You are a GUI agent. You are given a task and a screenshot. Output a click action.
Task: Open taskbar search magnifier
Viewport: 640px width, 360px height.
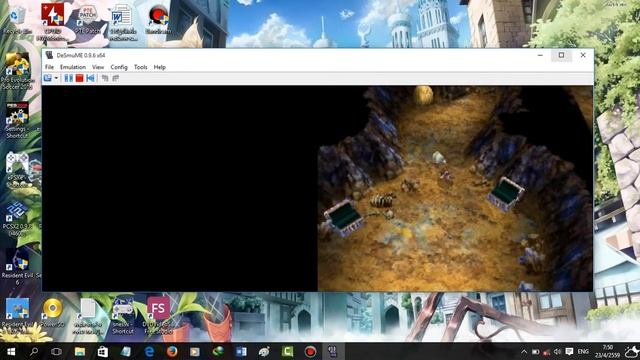[34, 351]
